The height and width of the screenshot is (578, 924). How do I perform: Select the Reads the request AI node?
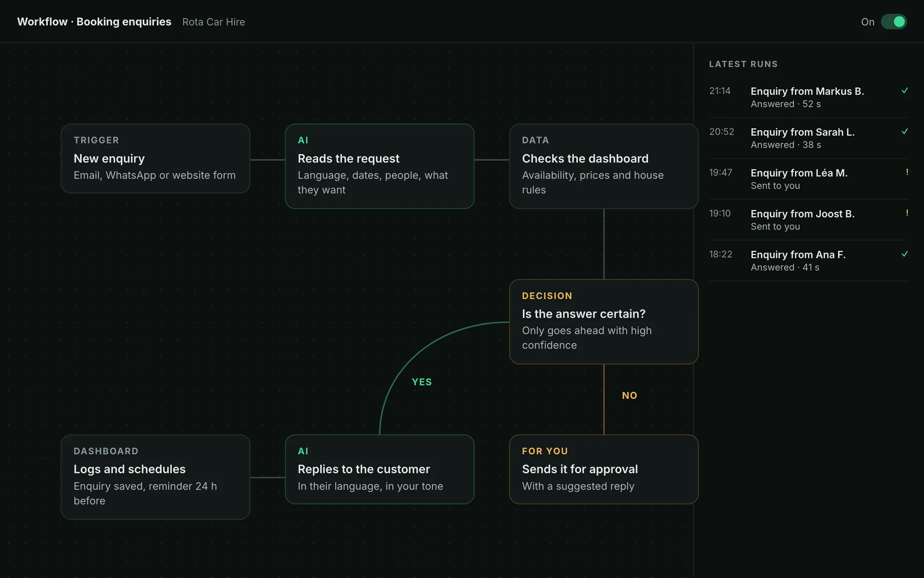(380, 166)
